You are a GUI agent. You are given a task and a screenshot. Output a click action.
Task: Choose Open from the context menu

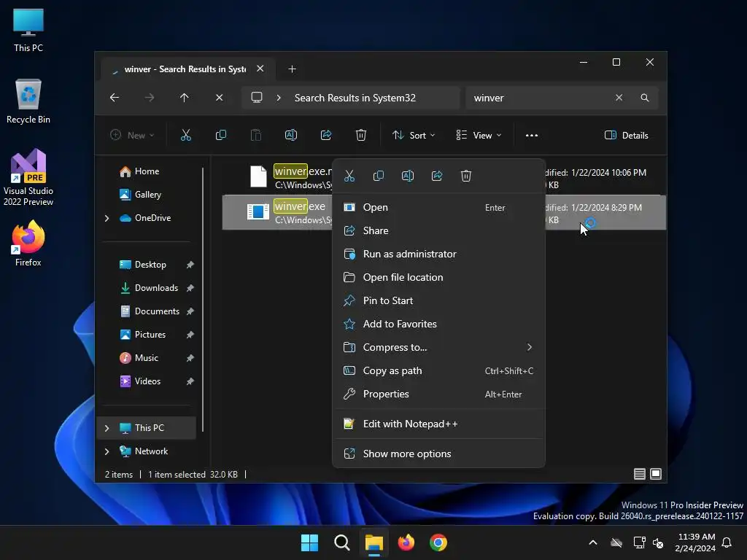tap(438, 207)
